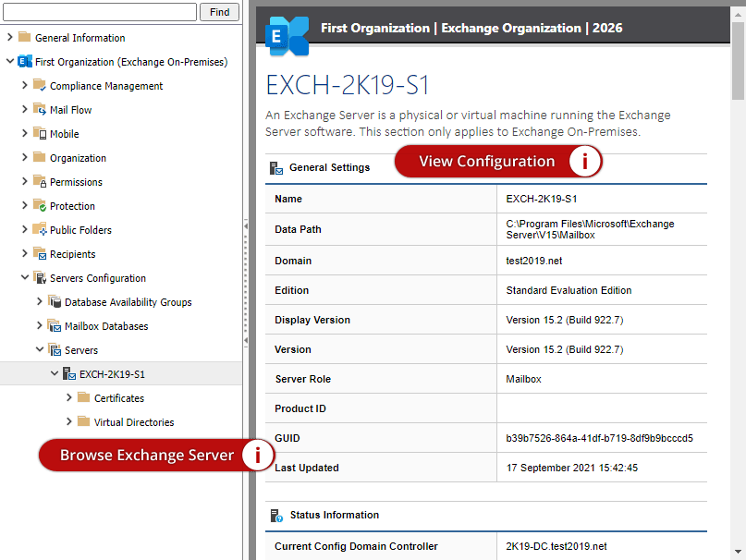Click the Display Version value cell
The width and height of the screenshot is (746, 560).
click(x=602, y=320)
